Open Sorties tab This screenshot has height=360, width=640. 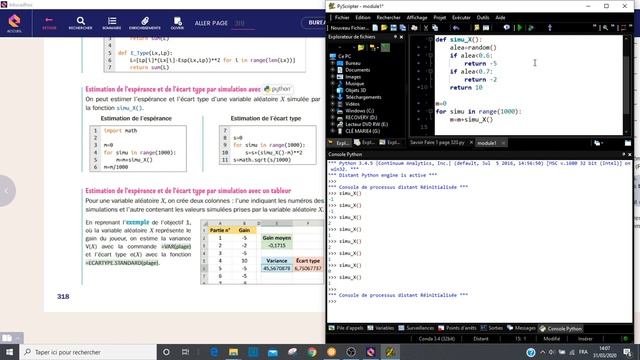tap(492, 328)
